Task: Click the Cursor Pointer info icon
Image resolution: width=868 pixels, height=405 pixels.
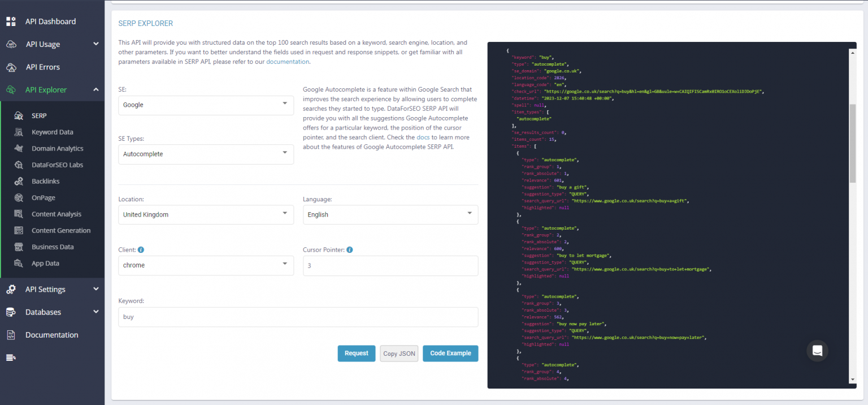Action: tap(349, 249)
